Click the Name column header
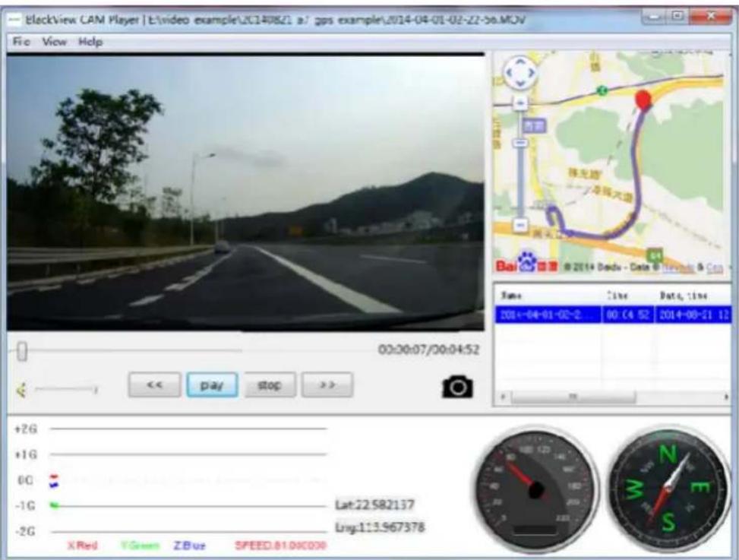The image size is (739, 560). (511, 296)
